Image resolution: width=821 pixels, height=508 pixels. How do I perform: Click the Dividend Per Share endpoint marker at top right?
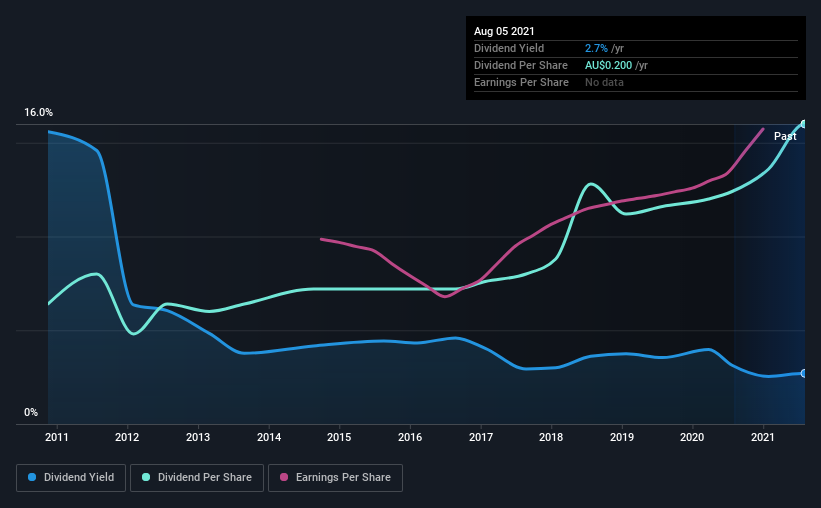(x=803, y=124)
